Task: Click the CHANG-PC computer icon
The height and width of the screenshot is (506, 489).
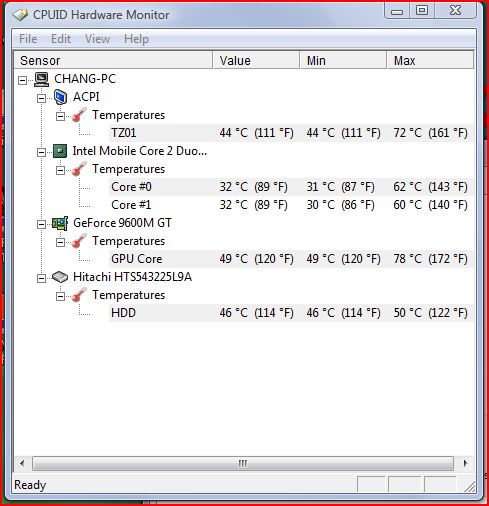Action: [42, 79]
